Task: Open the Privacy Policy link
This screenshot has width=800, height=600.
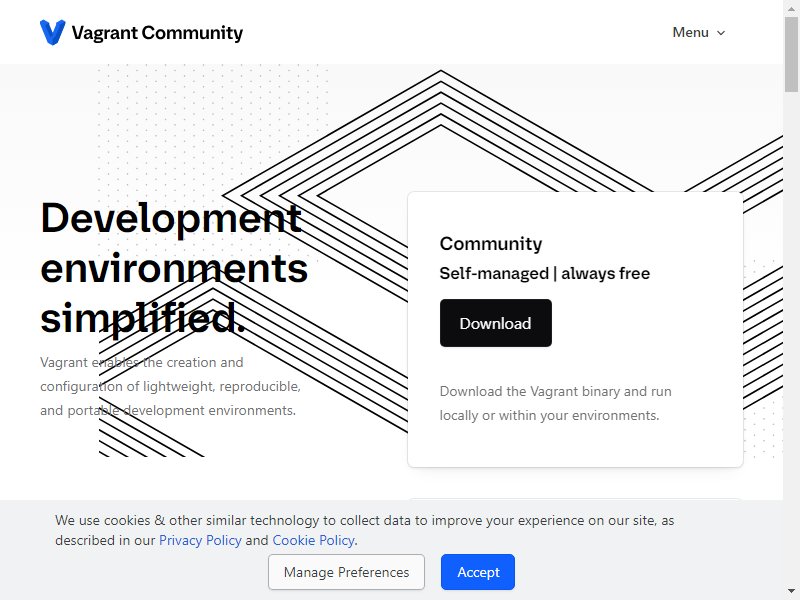Action: (x=200, y=540)
